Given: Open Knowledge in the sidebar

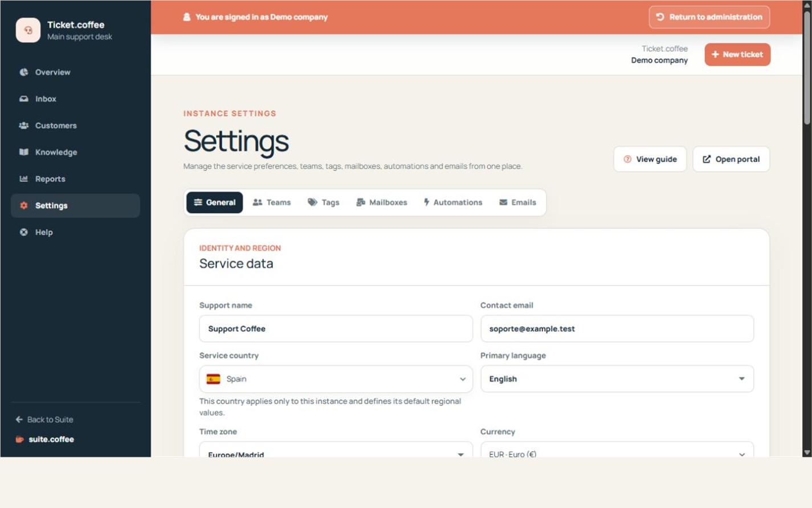Looking at the screenshot, I should click(75, 152).
